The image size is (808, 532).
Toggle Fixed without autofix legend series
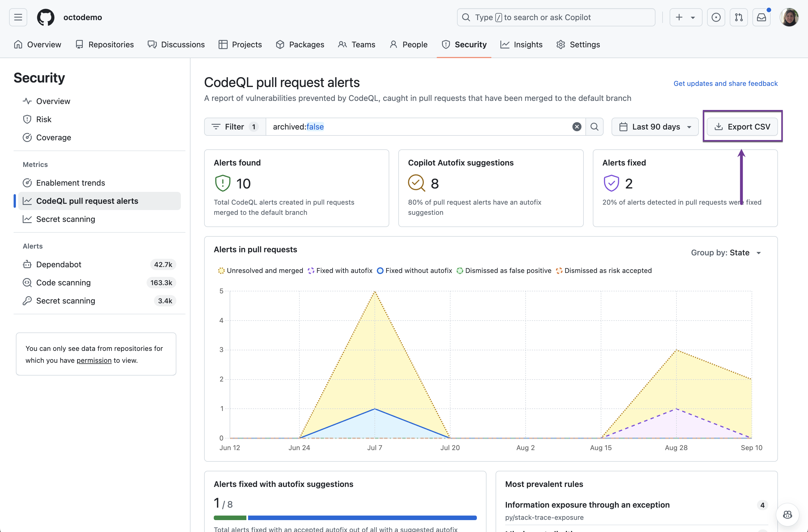(x=414, y=271)
